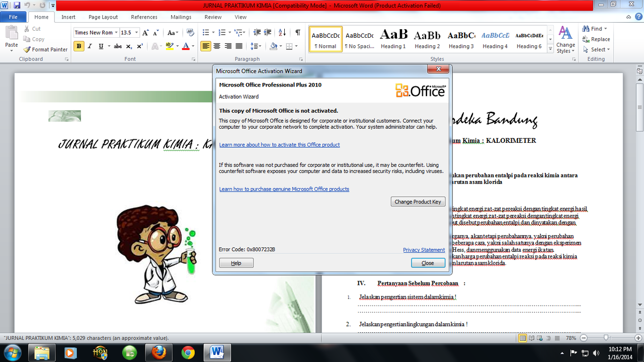Screen dimensions: 644x362
Task: Switch to Full Screen Reading view
Action: click(x=532, y=338)
